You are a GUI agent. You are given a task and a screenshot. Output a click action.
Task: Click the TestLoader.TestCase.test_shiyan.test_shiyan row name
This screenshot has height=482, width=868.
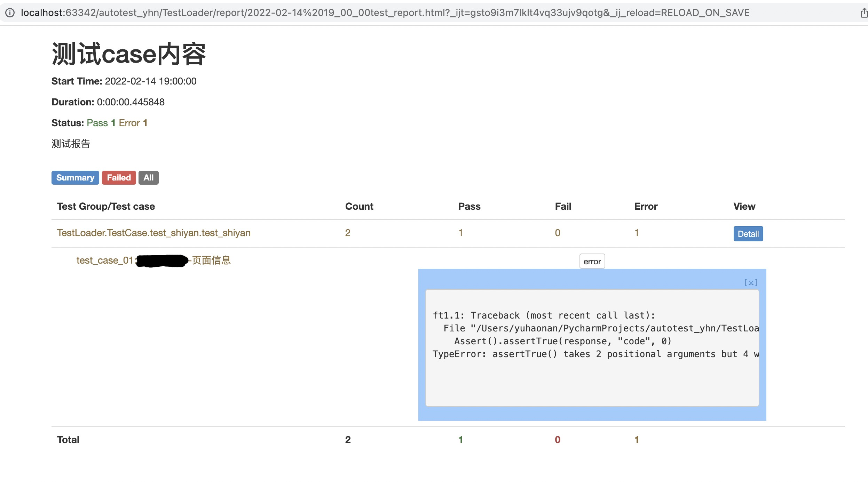[x=153, y=233]
